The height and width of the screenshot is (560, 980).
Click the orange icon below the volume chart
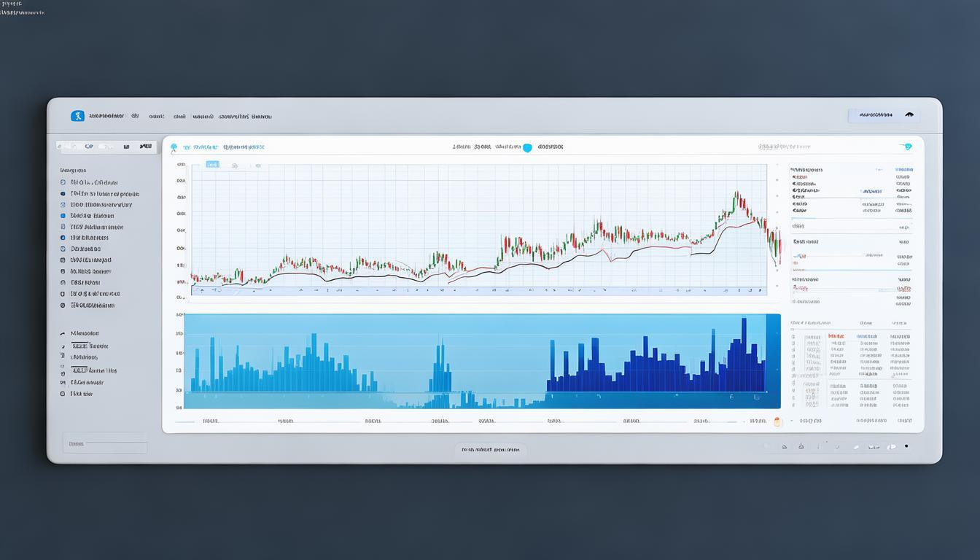pos(777,421)
